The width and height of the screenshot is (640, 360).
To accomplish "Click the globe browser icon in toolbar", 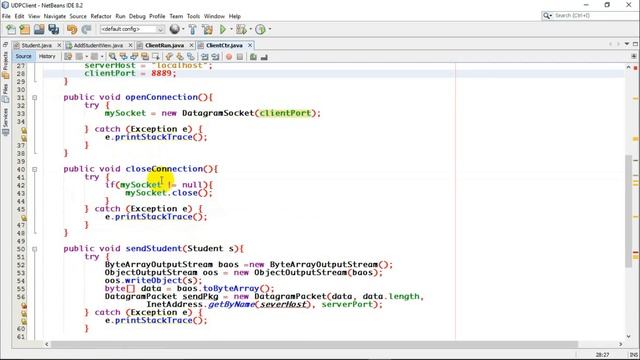I will [x=174, y=29].
